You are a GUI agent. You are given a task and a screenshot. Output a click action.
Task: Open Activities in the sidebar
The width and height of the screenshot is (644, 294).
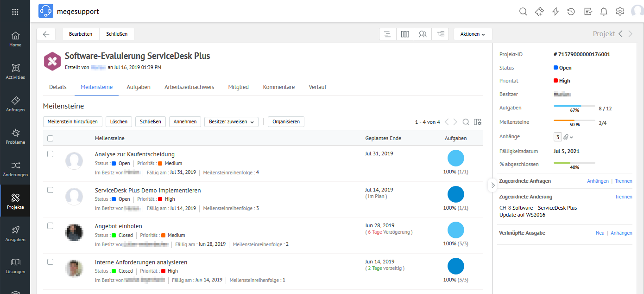click(15, 71)
